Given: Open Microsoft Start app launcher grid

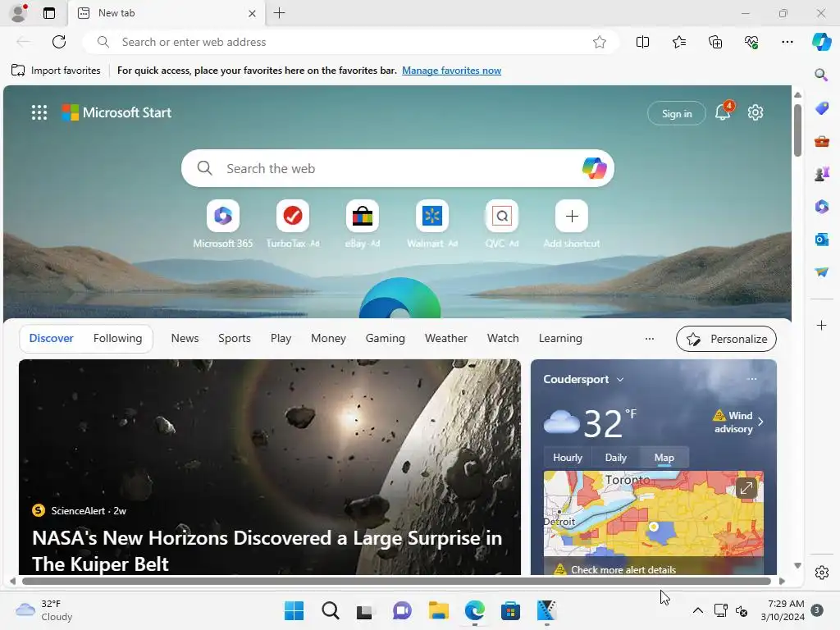Looking at the screenshot, I should (39, 112).
